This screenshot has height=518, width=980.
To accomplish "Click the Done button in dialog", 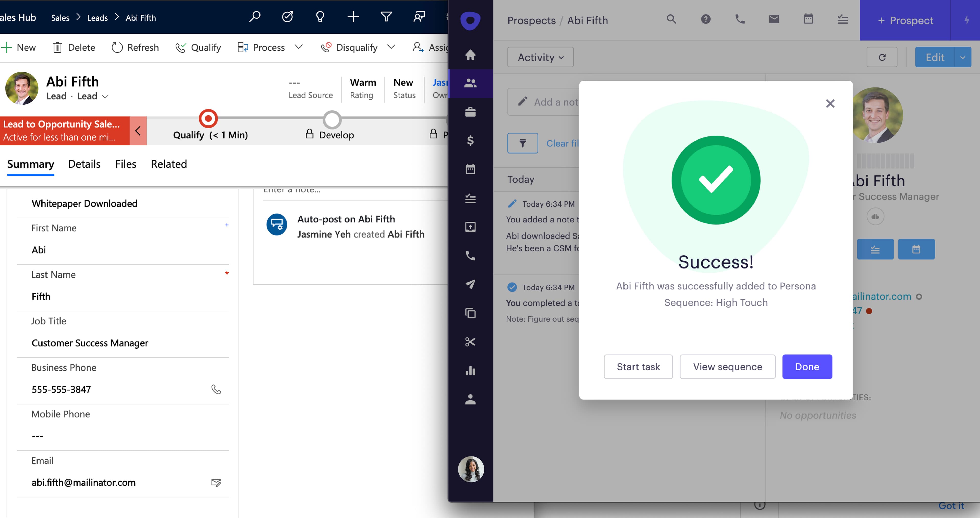I will pos(807,367).
